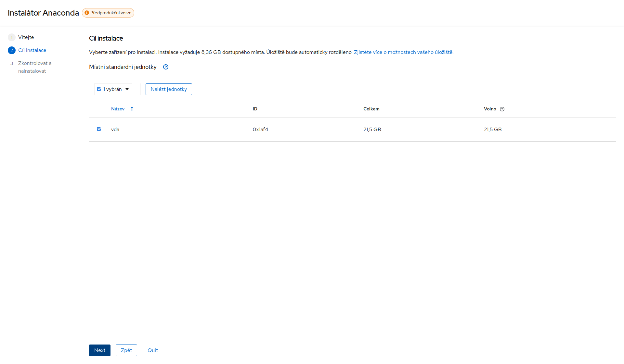Click step 2 circle icon in sidebar
The image size is (624, 364).
(12, 50)
